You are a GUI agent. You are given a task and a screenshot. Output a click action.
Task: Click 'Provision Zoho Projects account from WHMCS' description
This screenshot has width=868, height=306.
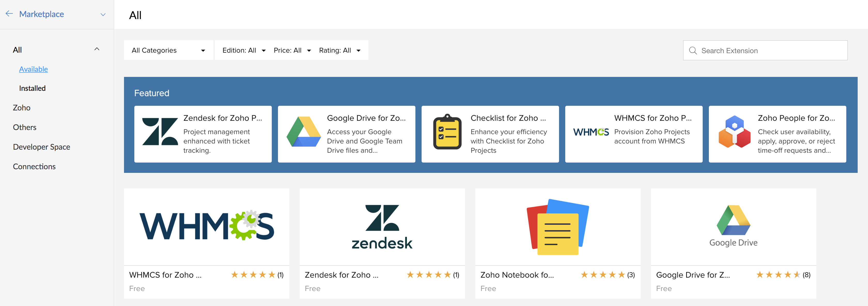tap(652, 136)
